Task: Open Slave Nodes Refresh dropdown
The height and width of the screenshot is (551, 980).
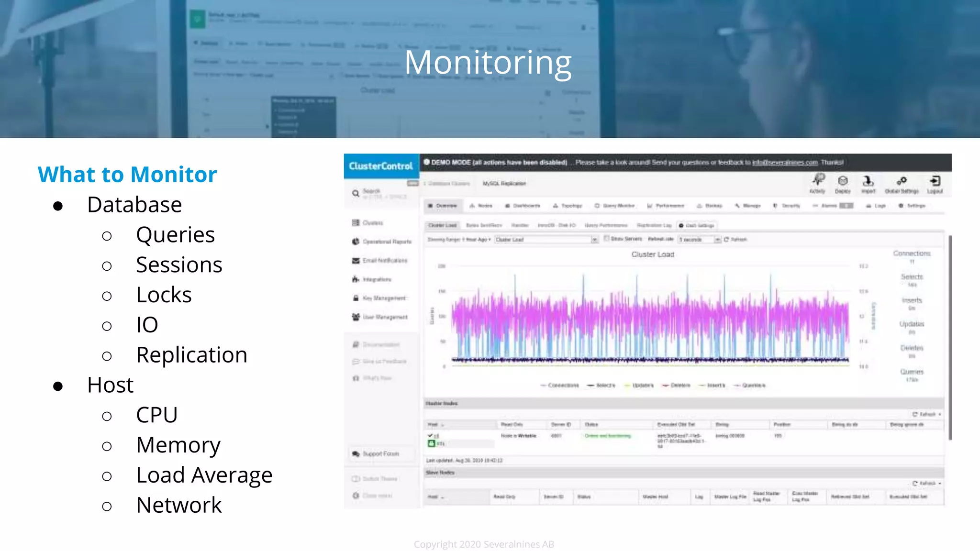Action: click(x=927, y=484)
